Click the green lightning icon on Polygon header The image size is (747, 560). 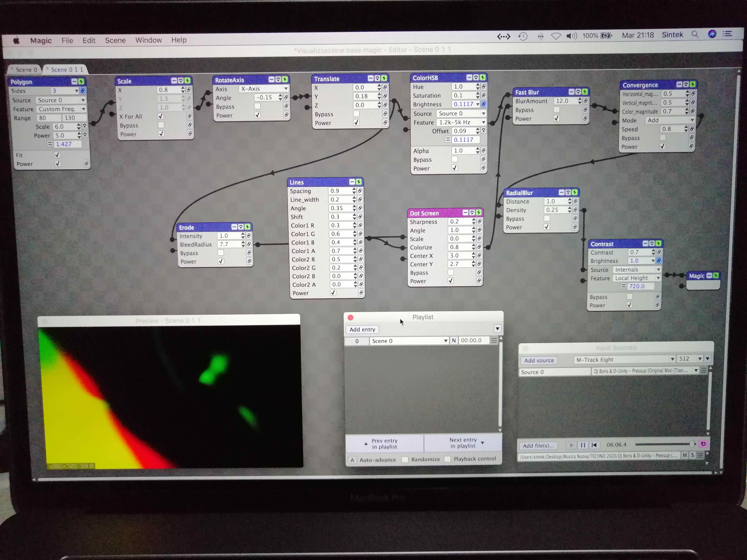coord(81,82)
